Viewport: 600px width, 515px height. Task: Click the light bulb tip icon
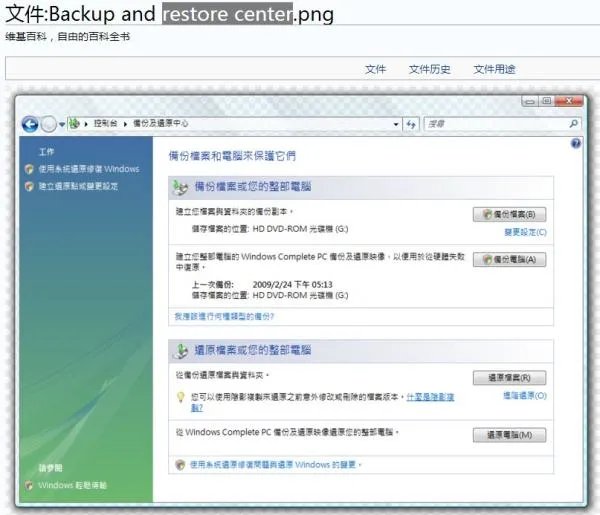coord(180,397)
